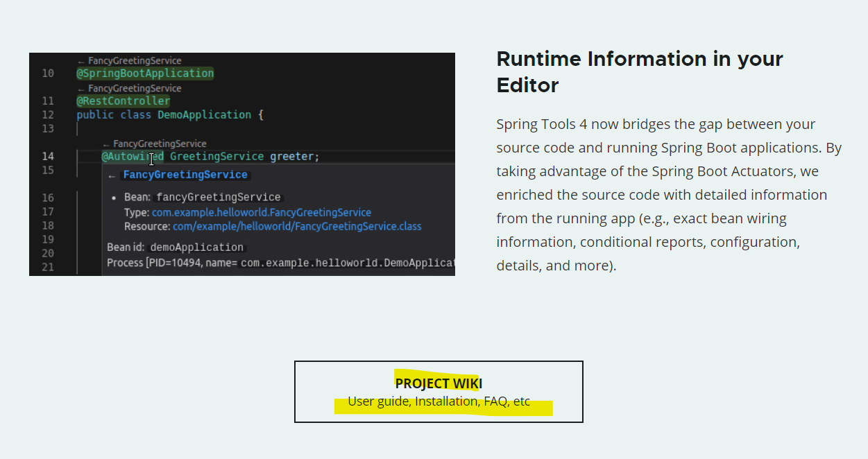Click the highlighted User guide, Installation, FAQ text
Screen dimensions: 868x459
pos(439,401)
